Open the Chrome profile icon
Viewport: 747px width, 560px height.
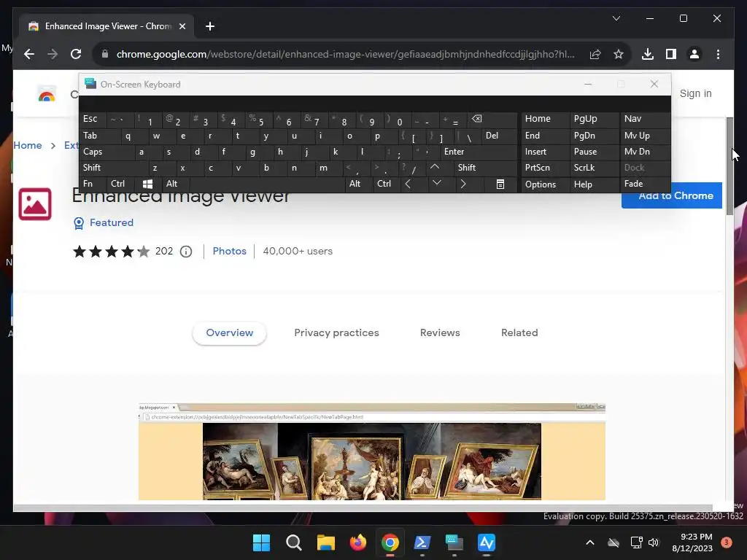[x=694, y=54]
